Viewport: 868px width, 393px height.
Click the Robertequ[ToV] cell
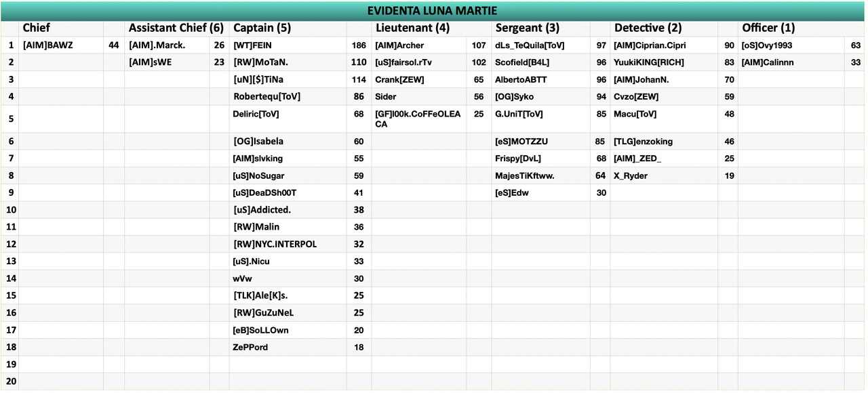click(x=288, y=96)
